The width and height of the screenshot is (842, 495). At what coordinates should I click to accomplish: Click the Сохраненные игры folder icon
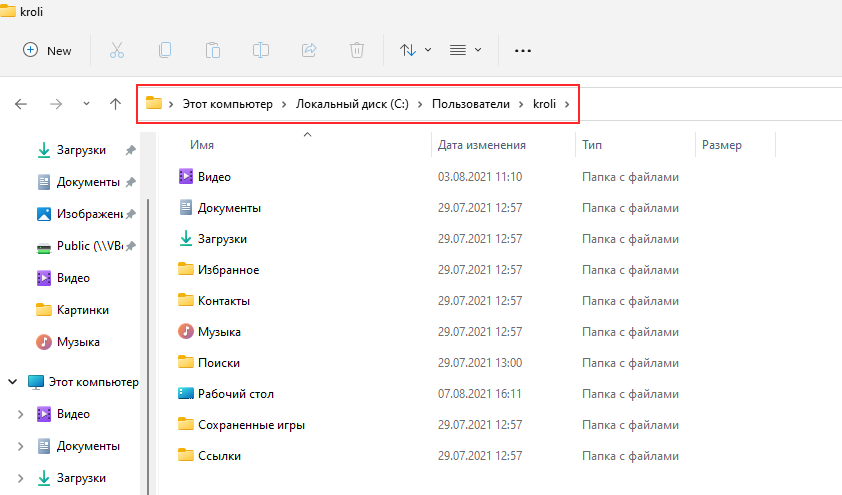(186, 424)
